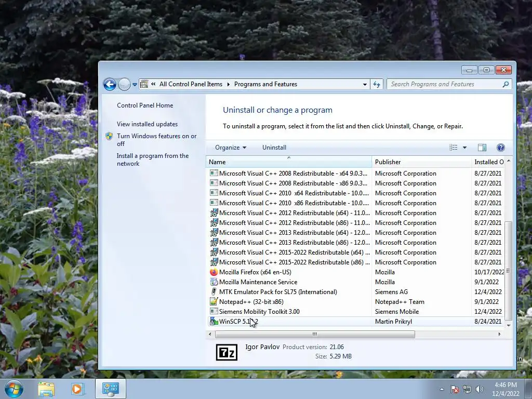Click the Refresh button beside address bar
Image resolution: width=532 pixels, height=399 pixels.
[377, 84]
